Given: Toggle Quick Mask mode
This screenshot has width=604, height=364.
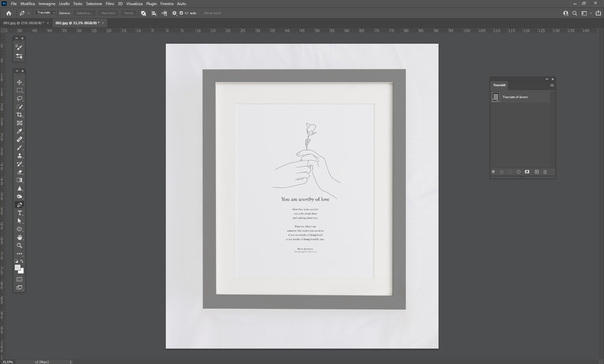Looking at the screenshot, I should [x=20, y=279].
